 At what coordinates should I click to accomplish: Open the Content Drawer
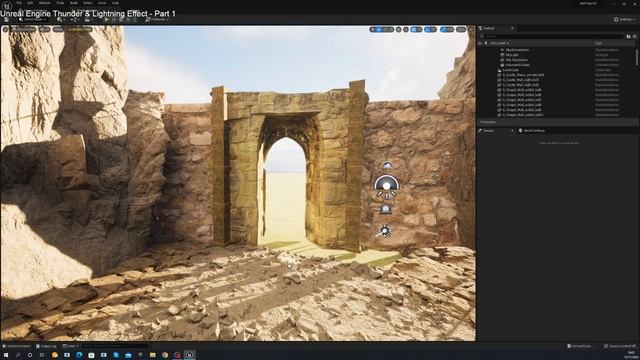(x=17, y=346)
